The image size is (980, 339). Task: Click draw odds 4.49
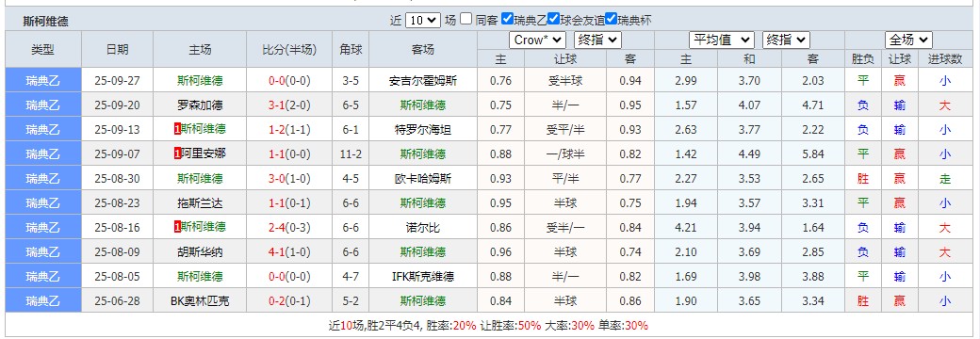click(749, 153)
